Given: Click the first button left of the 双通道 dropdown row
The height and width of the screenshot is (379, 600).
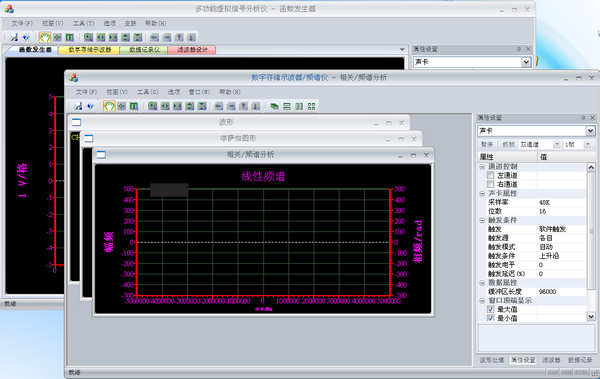Looking at the screenshot, I should [x=487, y=144].
